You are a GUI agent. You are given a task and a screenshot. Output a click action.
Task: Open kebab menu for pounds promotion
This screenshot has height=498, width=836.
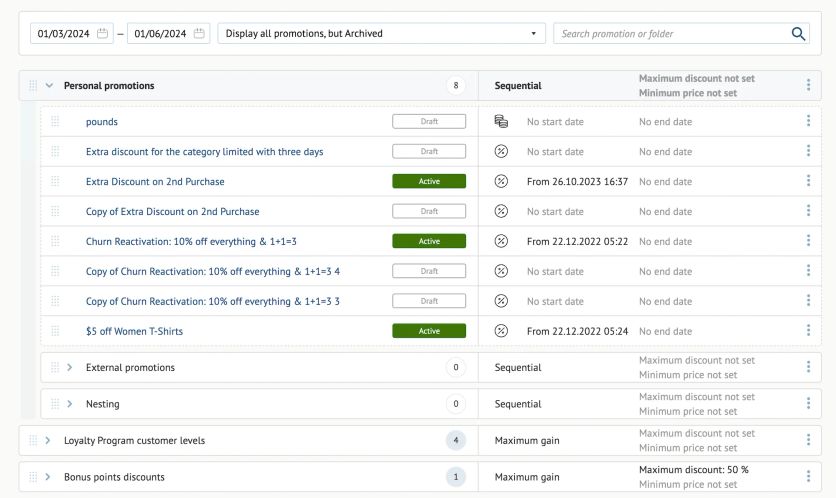click(x=808, y=121)
